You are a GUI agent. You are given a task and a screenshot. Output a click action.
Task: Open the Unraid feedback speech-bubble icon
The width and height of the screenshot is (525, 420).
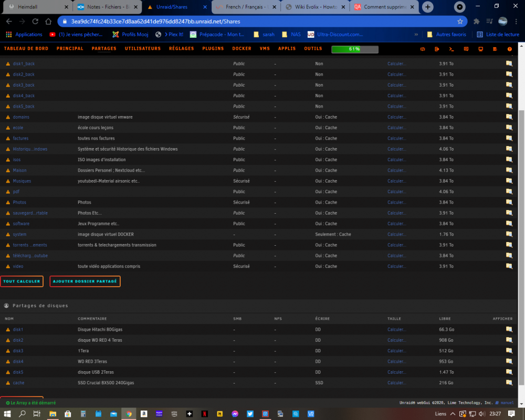(466, 49)
